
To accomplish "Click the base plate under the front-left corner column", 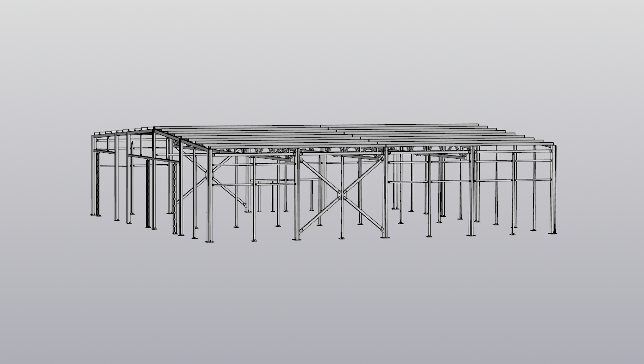I will pyautogui.click(x=209, y=241).
